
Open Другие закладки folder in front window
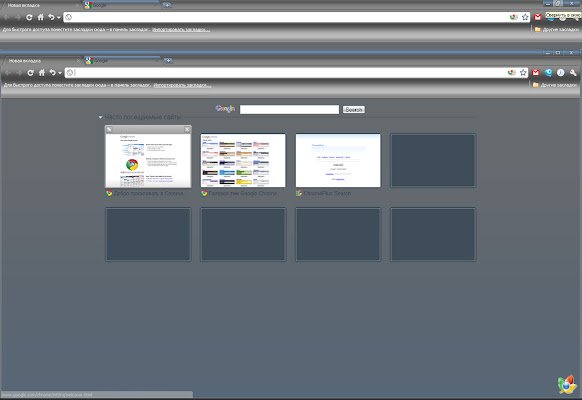[555, 85]
